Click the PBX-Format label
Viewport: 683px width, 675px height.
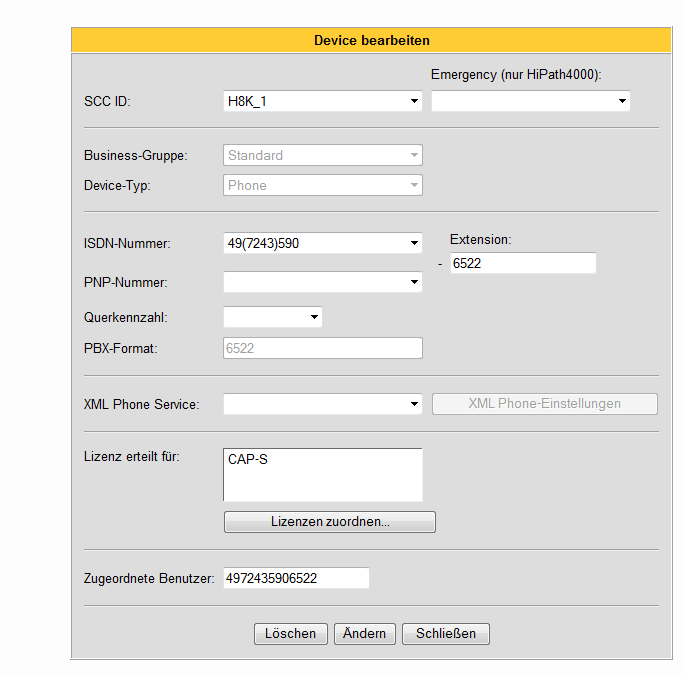(x=121, y=348)
